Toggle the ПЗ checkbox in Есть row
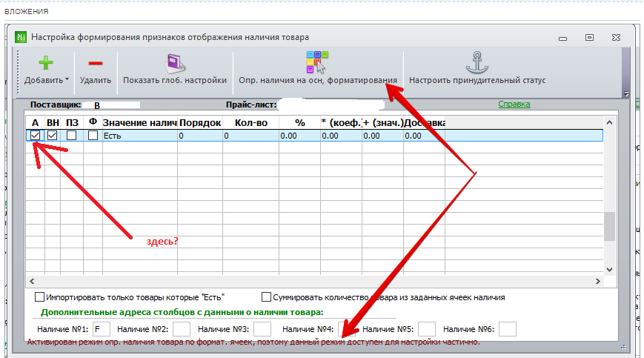This screenshot has height=358, width=644. tap(71, 135)
